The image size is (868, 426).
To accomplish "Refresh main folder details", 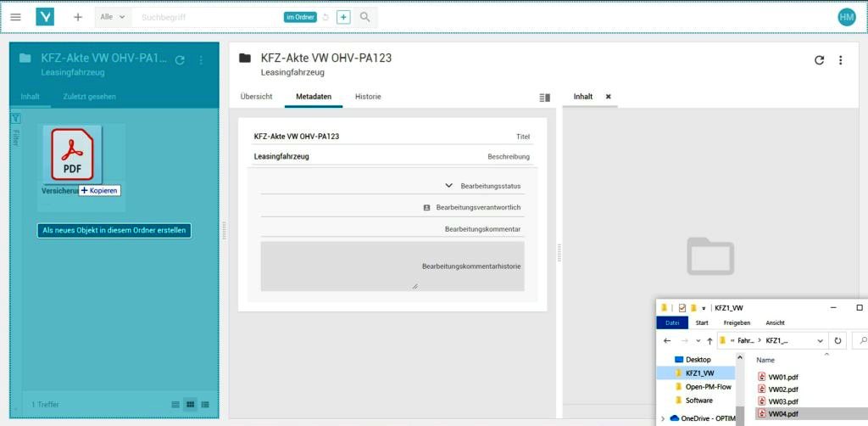I will tap(820, 60).
